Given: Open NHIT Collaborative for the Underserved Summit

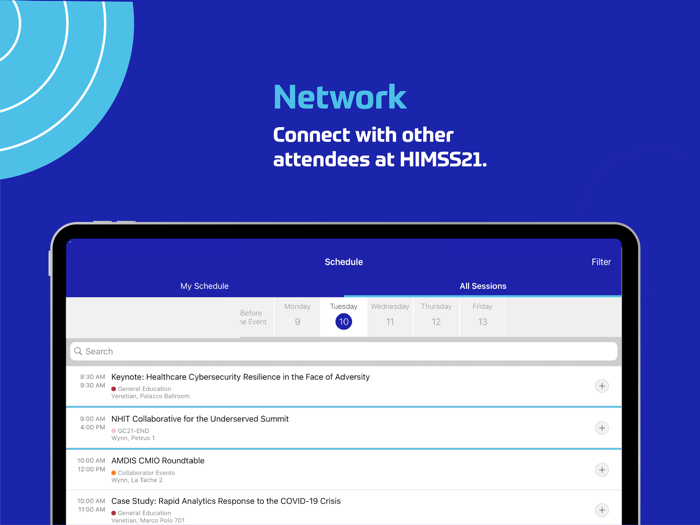Looking at the screenshot, I should [x=344, y=428].
